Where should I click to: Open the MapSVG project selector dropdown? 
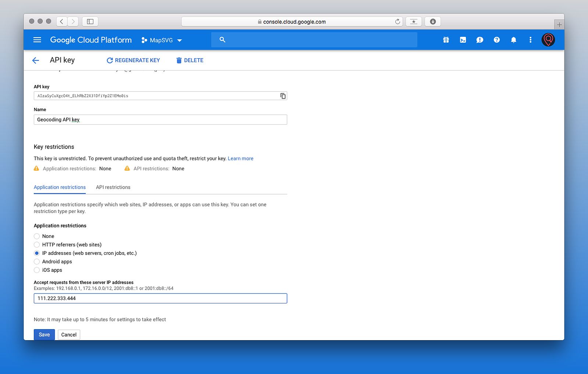[162, 40]
